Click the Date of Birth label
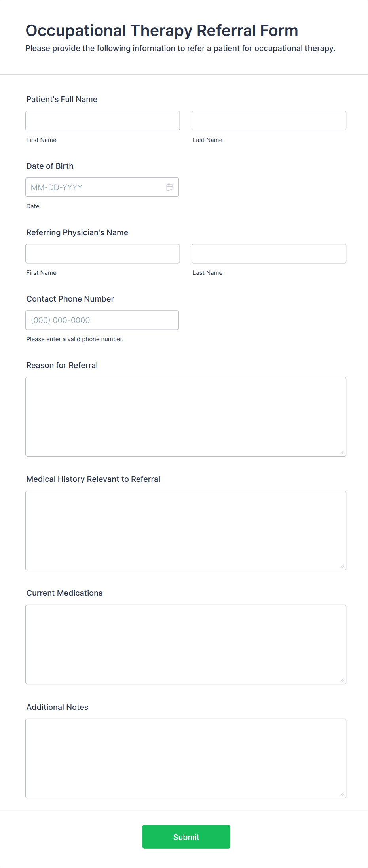 50,166
